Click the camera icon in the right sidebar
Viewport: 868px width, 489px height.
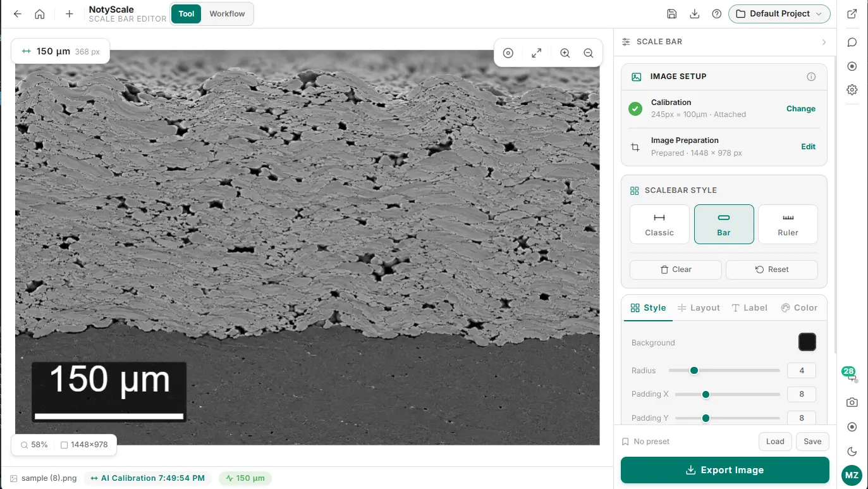852,402
